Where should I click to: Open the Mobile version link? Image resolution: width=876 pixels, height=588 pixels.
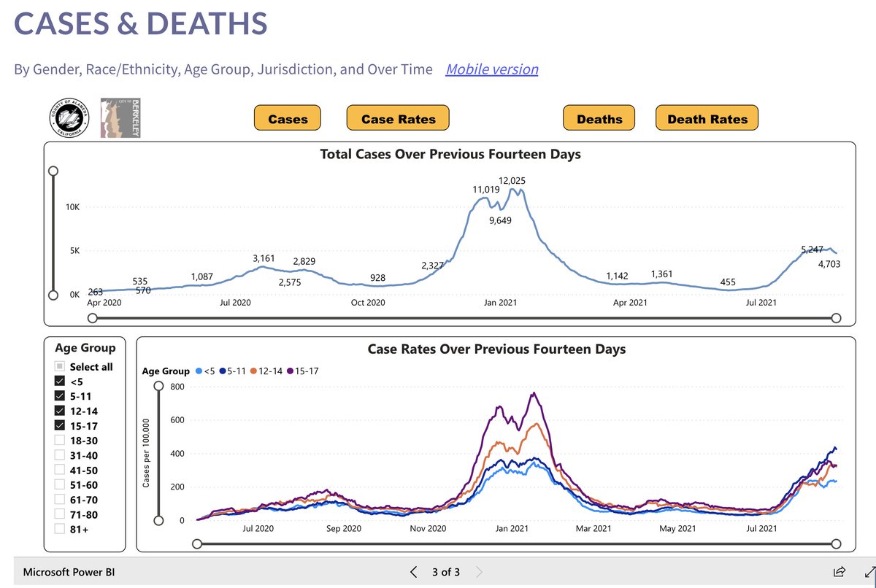[492, 69]
